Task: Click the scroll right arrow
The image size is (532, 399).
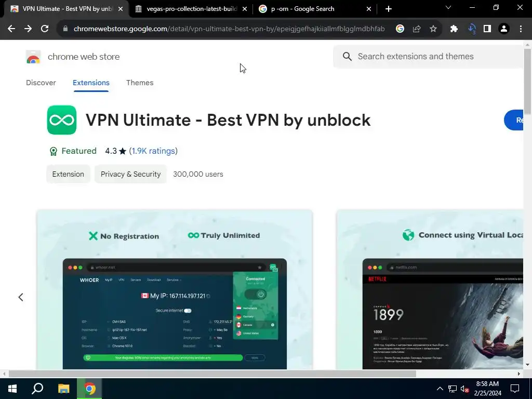Action: point(519,374)
